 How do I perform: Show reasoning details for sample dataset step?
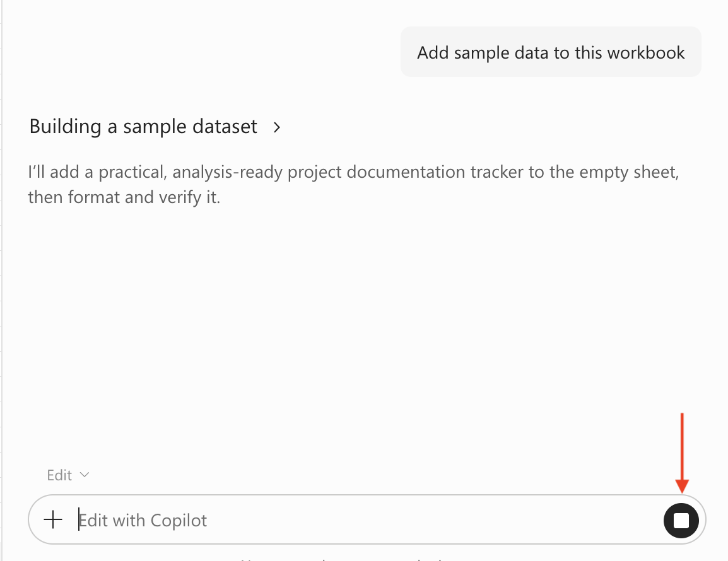[277, 127]
